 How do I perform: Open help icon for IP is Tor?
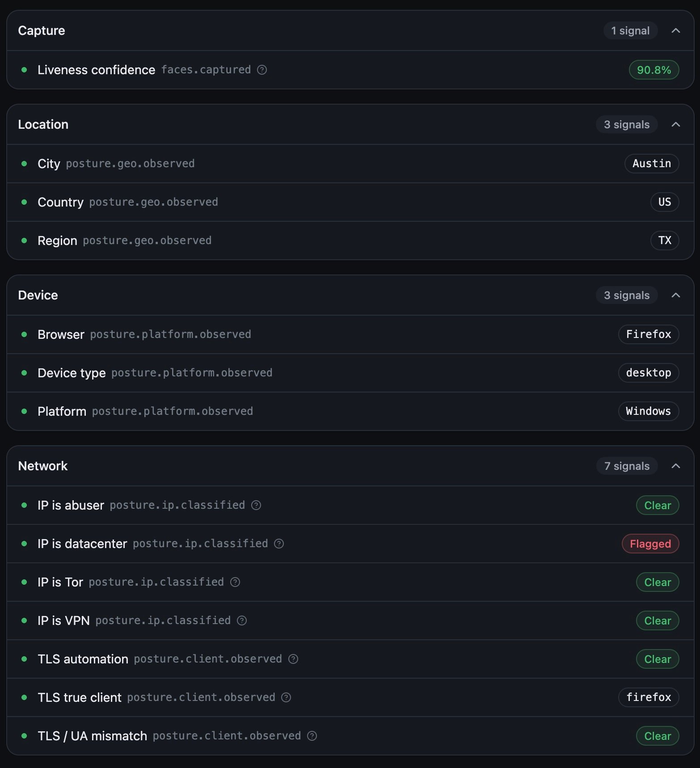(235, 582)
